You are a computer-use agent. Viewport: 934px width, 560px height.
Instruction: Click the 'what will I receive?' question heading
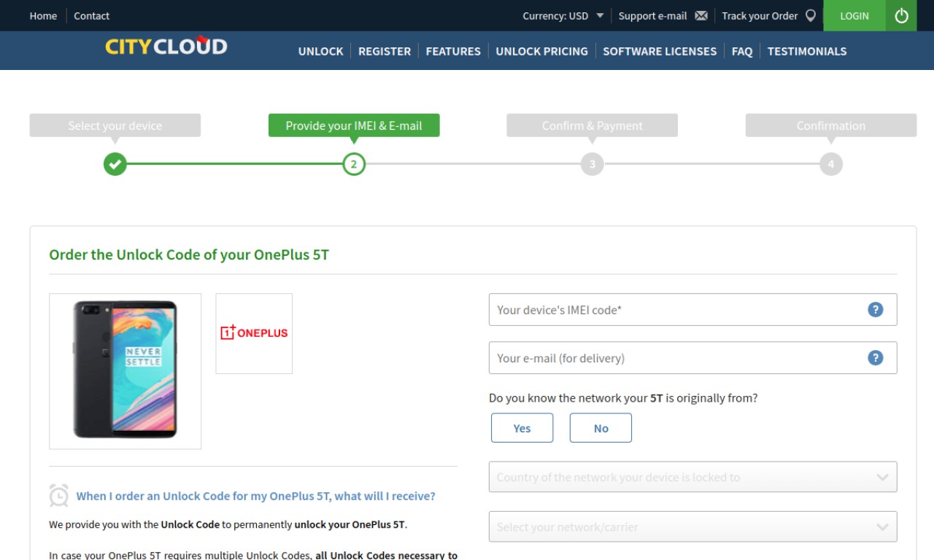[255, 496]
